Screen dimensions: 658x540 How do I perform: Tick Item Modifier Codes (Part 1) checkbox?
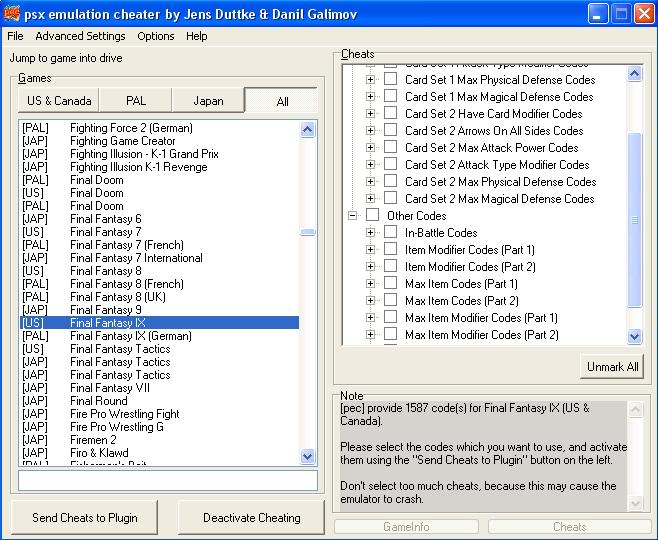click(390, 249)
